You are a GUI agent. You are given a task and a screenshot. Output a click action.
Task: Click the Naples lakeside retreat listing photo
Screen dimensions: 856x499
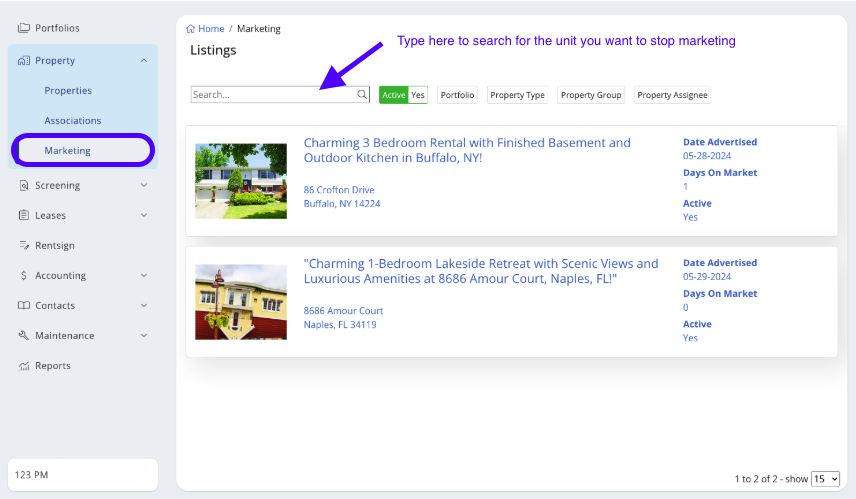click(241, 302)
